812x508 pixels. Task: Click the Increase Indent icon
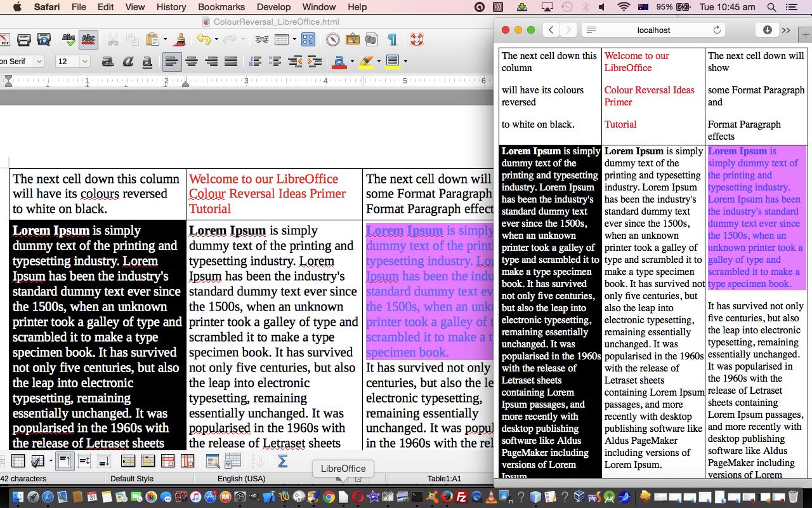point(314,62)
